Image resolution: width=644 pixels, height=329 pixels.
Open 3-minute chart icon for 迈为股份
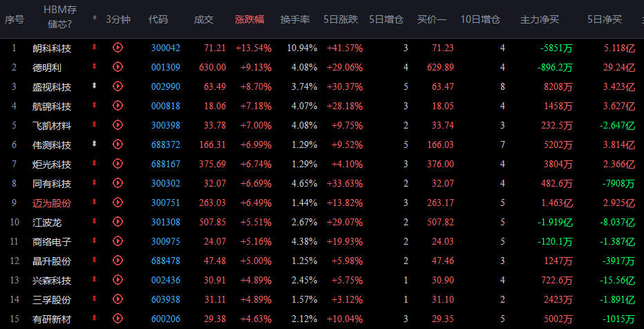[x=118, y=203]
